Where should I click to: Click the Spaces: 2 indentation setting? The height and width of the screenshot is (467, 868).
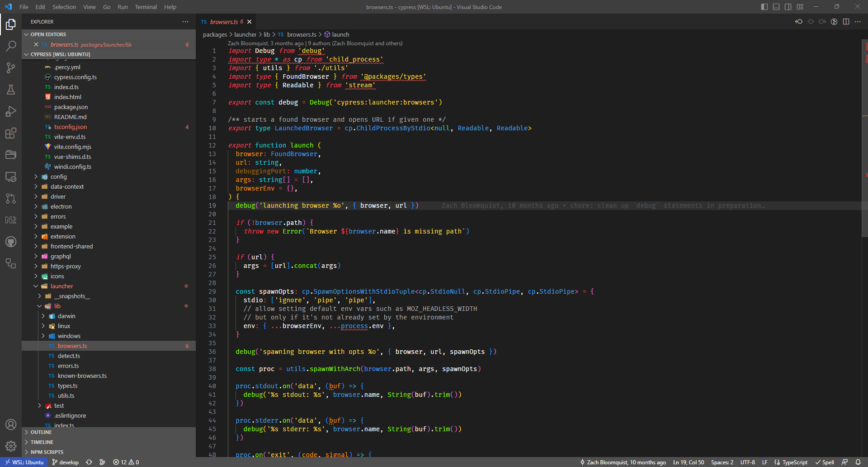pos(722,462)
